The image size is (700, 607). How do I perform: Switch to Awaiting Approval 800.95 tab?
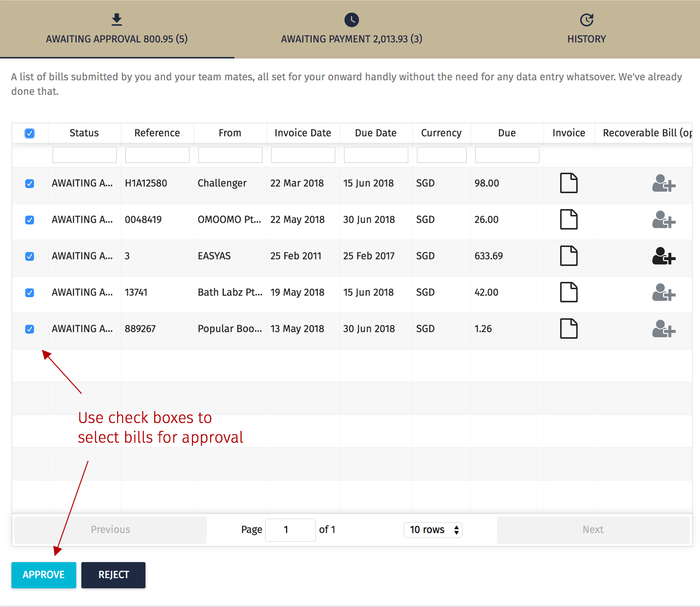[x=117, y=30]
